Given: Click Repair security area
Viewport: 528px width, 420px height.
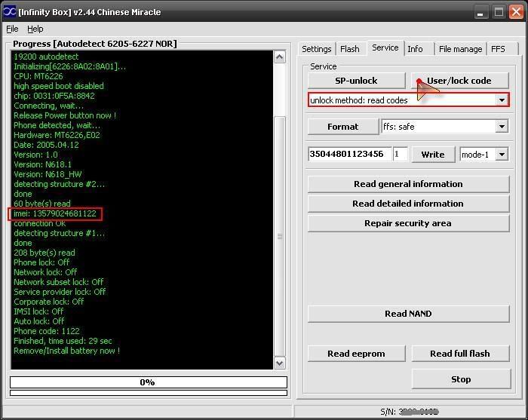Looking at the screenshot, I should (408, 223).
